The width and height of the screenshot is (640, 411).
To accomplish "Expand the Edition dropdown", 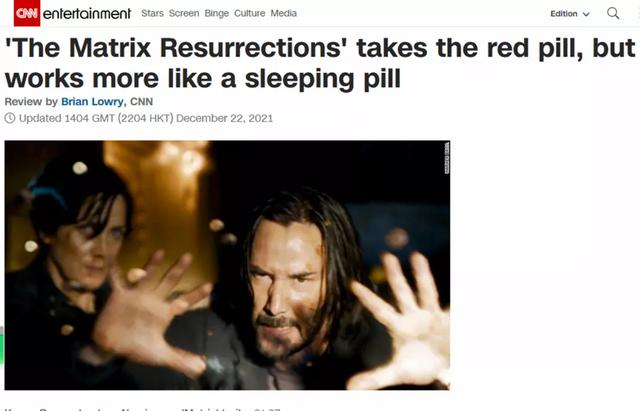I will pos(570,14).
